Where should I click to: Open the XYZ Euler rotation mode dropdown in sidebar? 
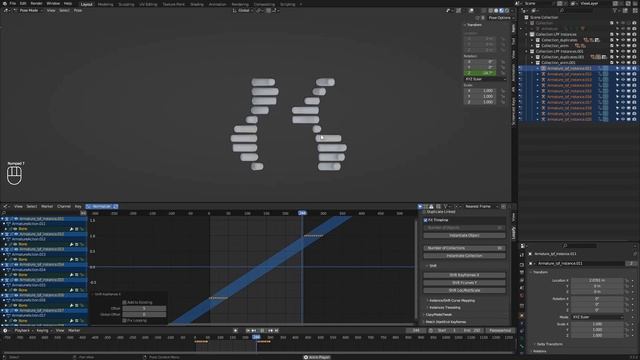click(x=485, y=79)
